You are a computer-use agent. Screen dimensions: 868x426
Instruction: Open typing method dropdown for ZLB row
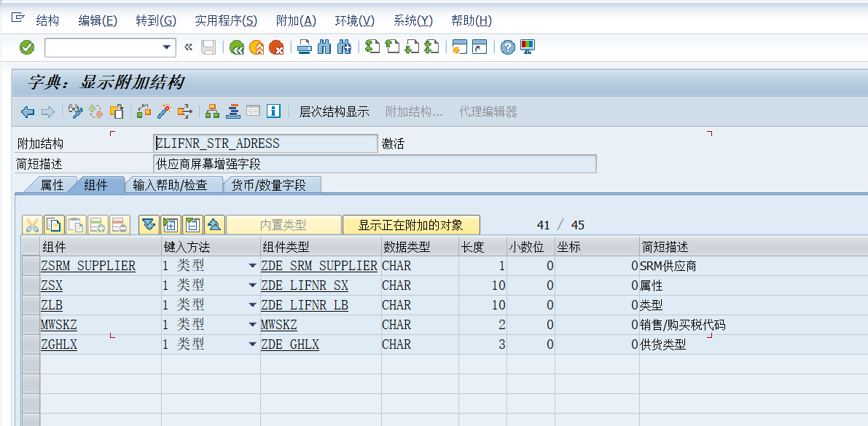252,305
